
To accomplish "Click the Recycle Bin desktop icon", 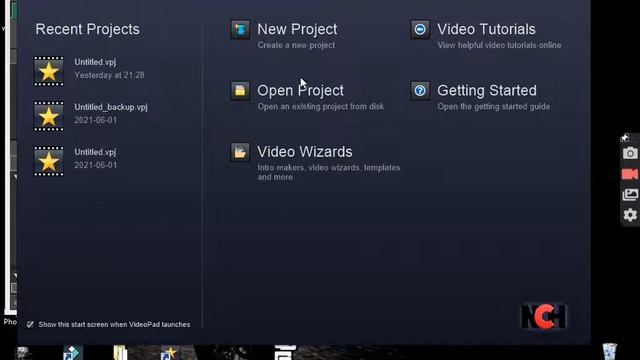I will tap(609, 351).
